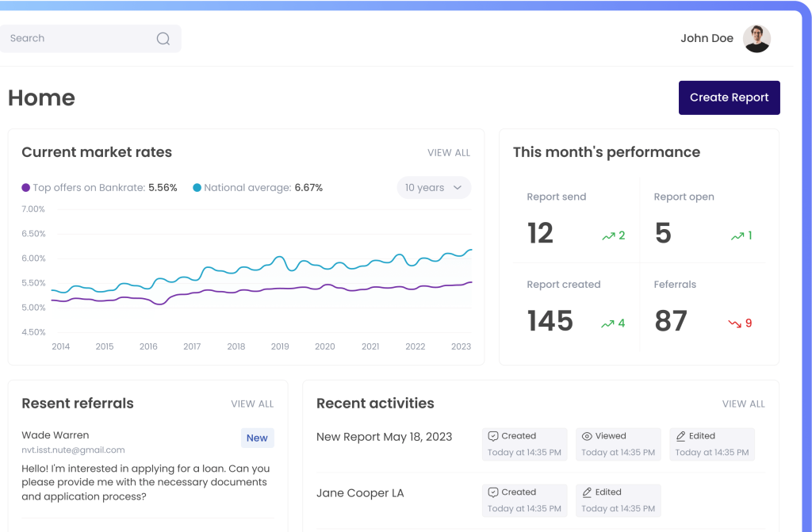Open John Doe's profile avatar
812x532 pixels.
[x=756, y=38]
